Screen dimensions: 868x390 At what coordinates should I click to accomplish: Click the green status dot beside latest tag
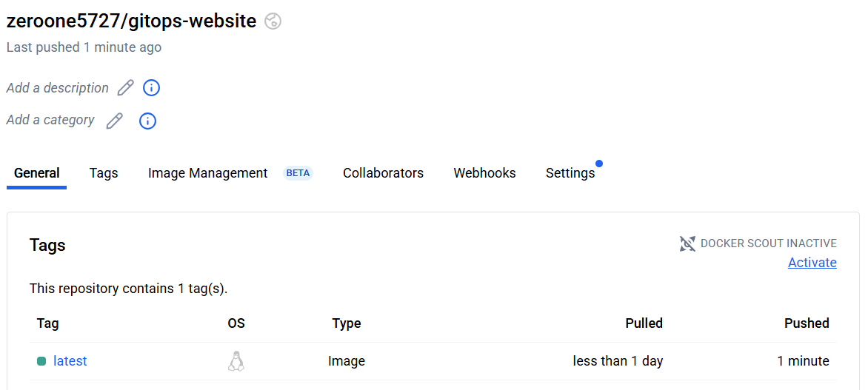pyautogui.click(x=41, y=361)
